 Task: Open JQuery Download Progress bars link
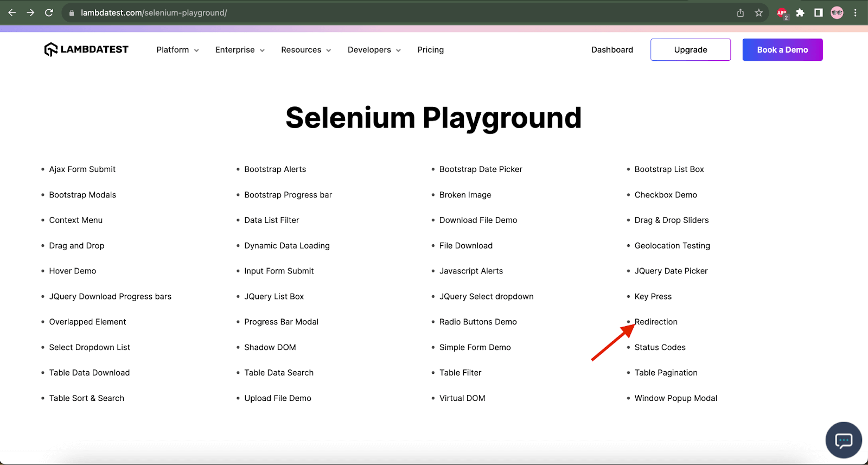(110, 297)
